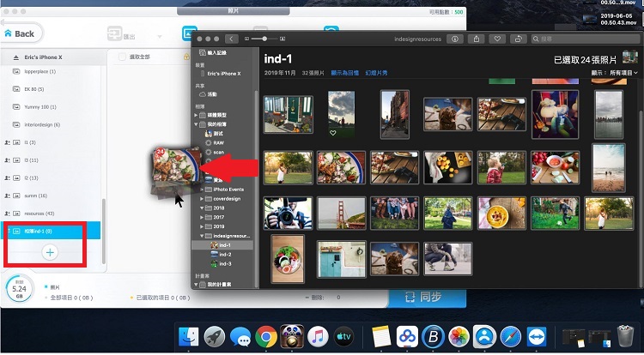Screen dimensions: 644x355
Task: Open the RAW smart album
Action: pyautogui.click(x=215, y=142)
